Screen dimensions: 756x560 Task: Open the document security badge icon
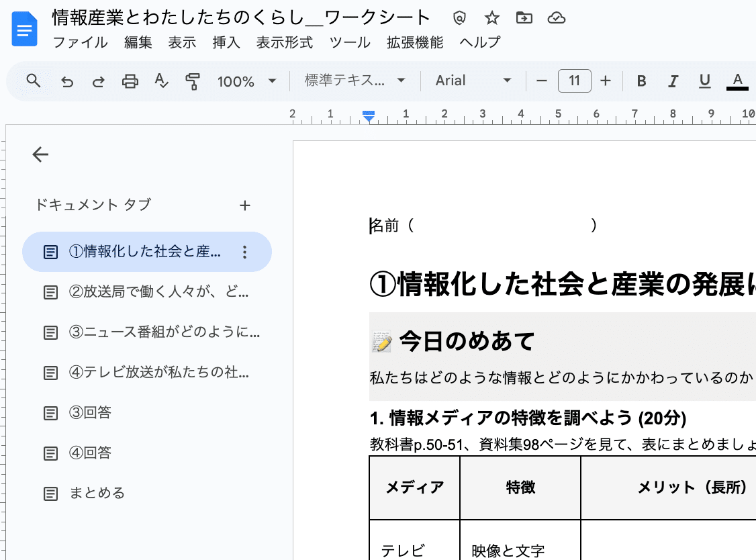coord(459,18)
